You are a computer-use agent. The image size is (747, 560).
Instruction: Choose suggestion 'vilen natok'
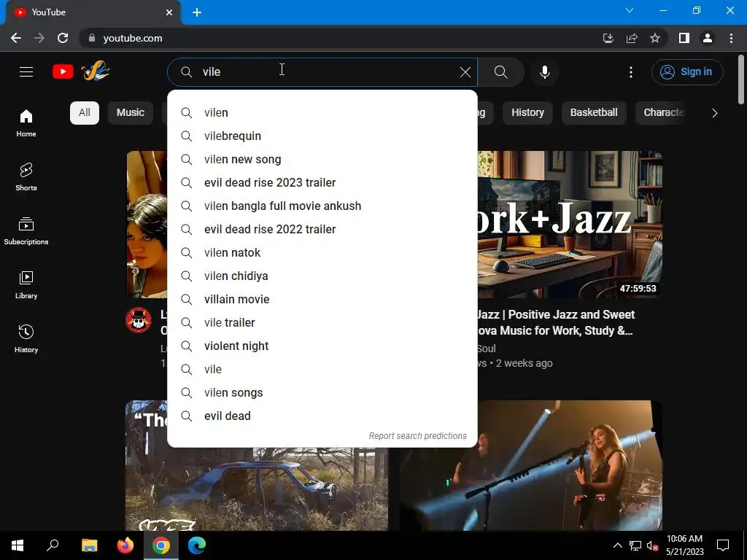click(322, 253)
